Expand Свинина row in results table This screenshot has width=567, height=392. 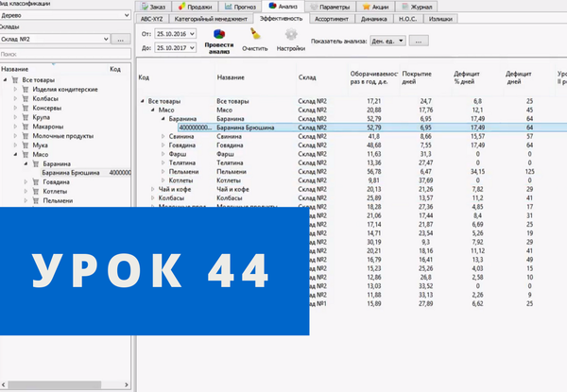tap(163, 136)
